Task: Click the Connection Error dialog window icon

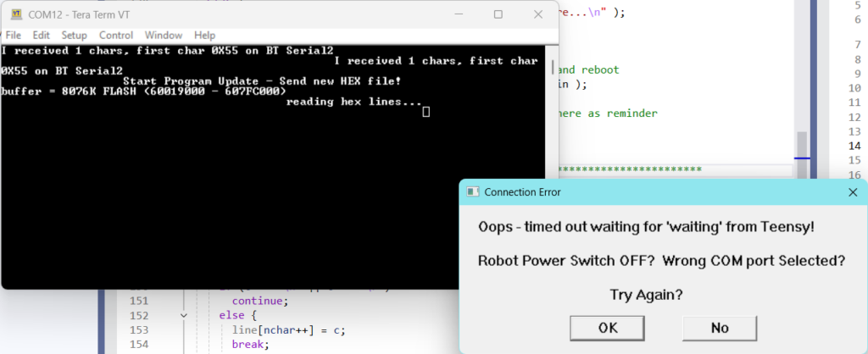Action: (474, 192)
